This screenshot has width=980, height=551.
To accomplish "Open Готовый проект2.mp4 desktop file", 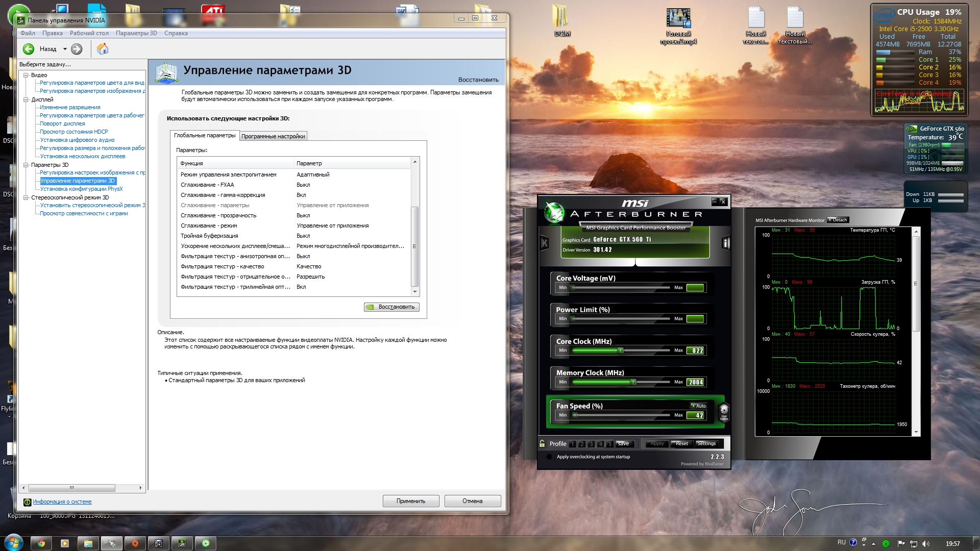I will point(678,26).
